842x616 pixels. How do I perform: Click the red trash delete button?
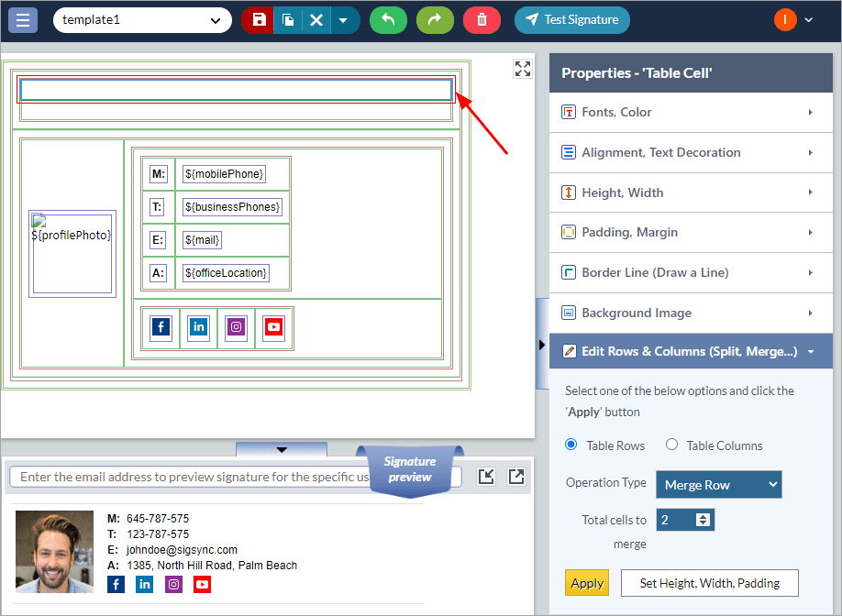482,20
